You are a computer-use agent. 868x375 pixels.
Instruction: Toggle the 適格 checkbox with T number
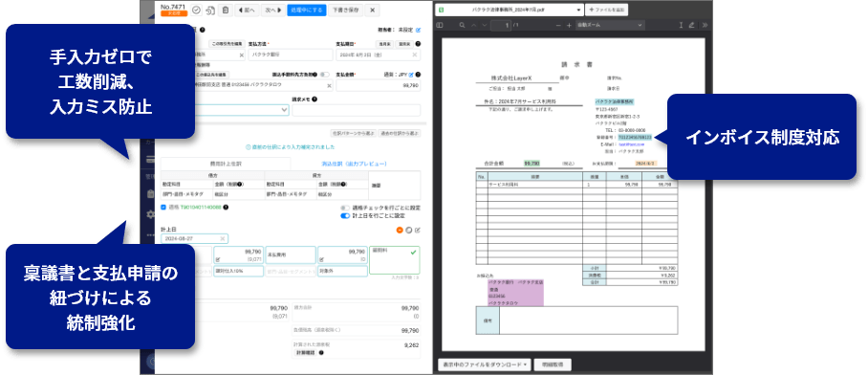[163, 208]
